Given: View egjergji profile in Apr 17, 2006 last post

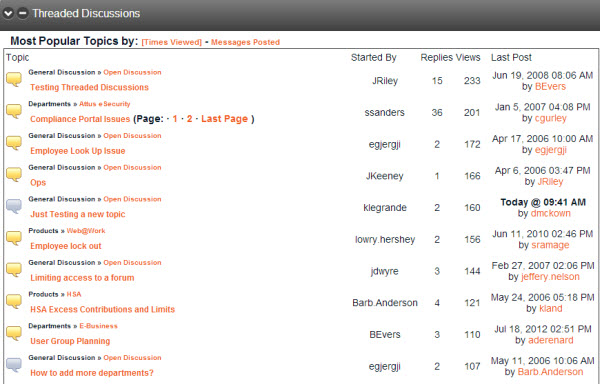Looking at the screenshot, I should 551,150.
